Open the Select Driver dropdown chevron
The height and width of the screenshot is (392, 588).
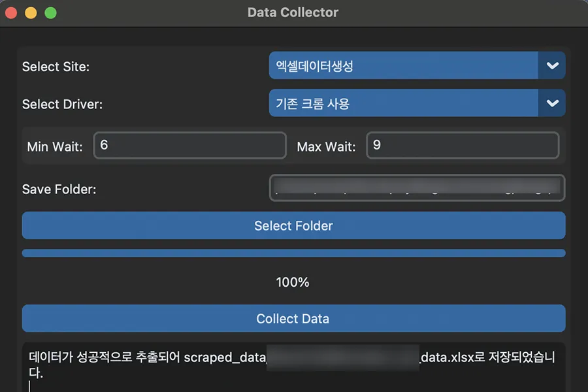coord(552,103)
